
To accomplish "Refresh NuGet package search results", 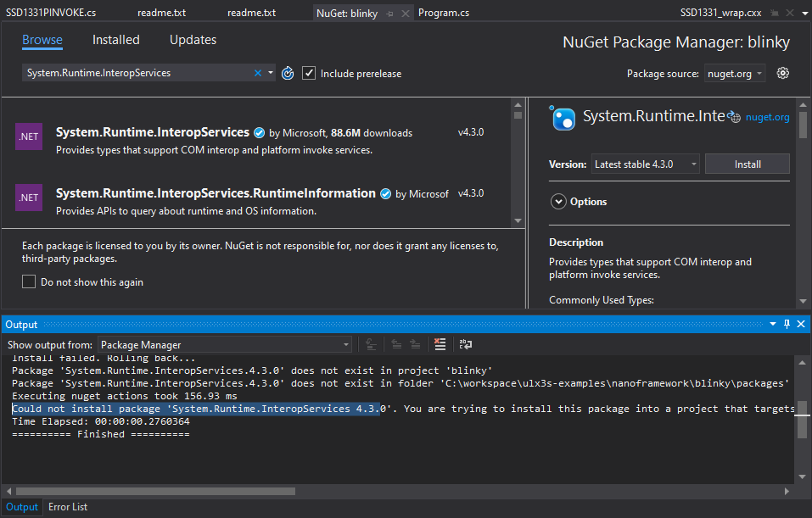I will pos(288,74).
